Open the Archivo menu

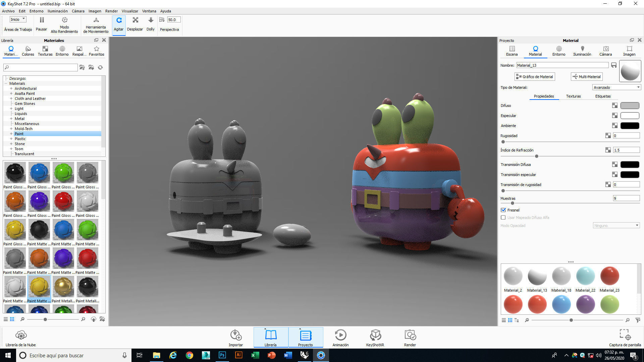click(8, 11)
